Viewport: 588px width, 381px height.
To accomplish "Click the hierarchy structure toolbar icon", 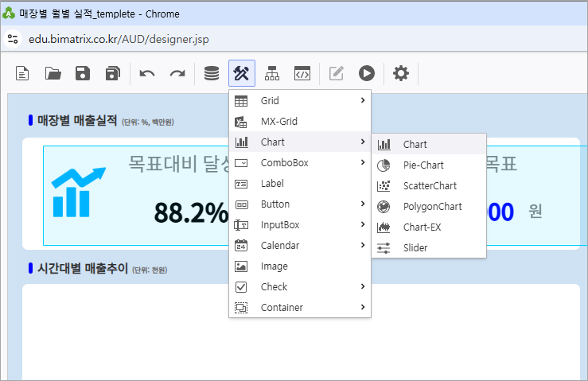I will 272,74.
